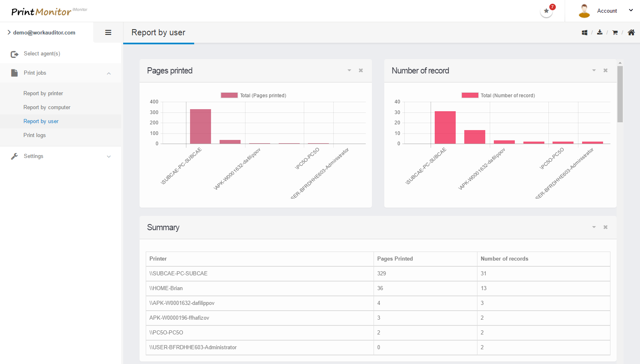The height and width of the screenshot is (364, 640).
Task: Close the Summary panel
Action: point(606,227)
